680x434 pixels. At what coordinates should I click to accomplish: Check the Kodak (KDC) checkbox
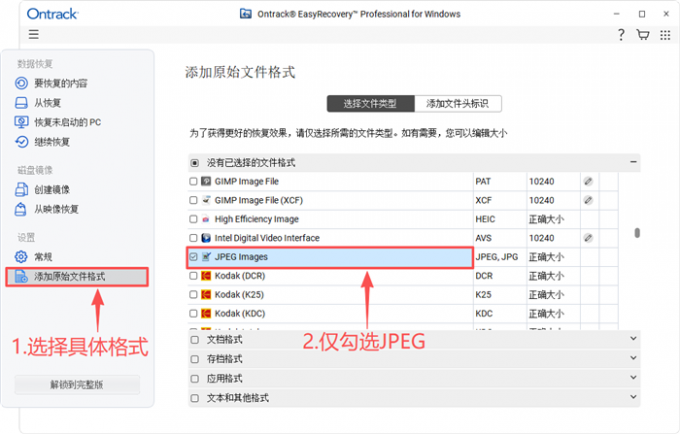pyautogui.click(x=193, y=313)
